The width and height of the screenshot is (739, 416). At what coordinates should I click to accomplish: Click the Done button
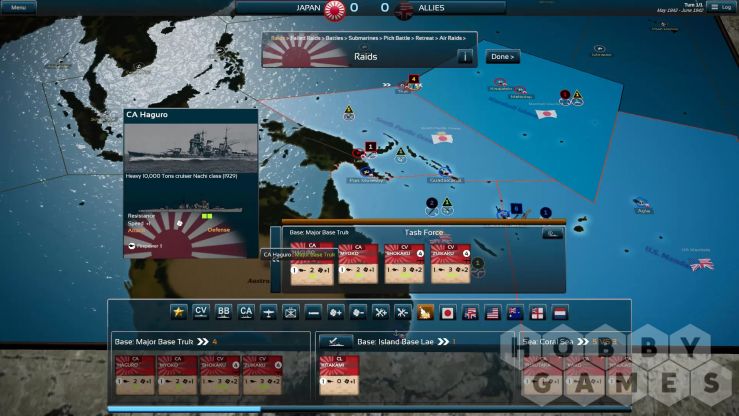[502, 57]
